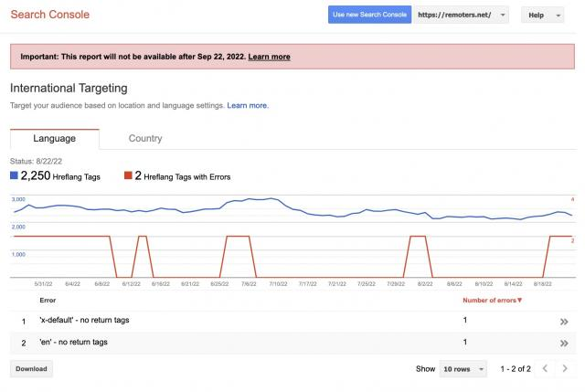The height and width of the screenshot is (392, 585).
Task: Open details for 'x-default' error row arrows
Action: click(564, 322)
